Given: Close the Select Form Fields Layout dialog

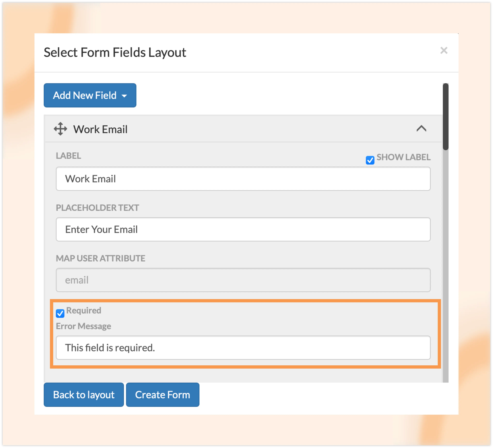Looking at the screenshot, I should pyautogui.click(x=444, y=50).
